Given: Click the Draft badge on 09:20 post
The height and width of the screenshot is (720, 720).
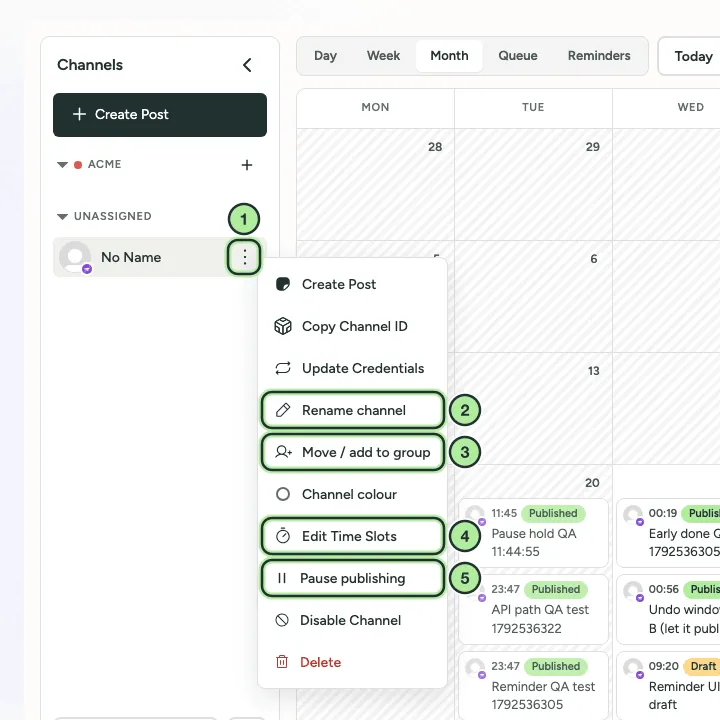Looking at the screenshot, I should point(703,666).
